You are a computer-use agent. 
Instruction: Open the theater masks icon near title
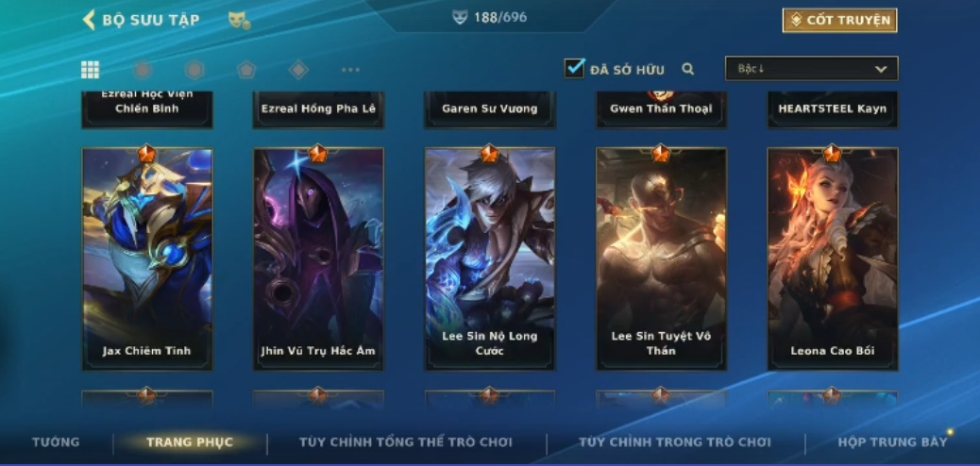tap(240, 21)
